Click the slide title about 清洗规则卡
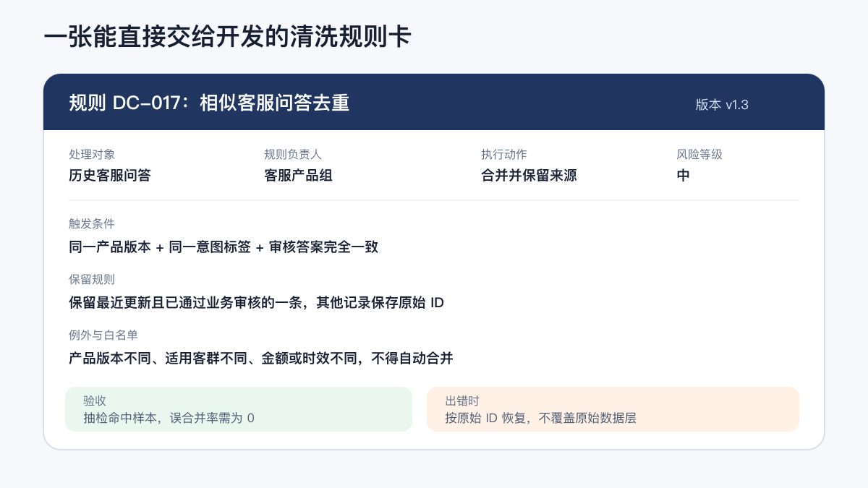868x488 pixels. click(x=227, y=36)
